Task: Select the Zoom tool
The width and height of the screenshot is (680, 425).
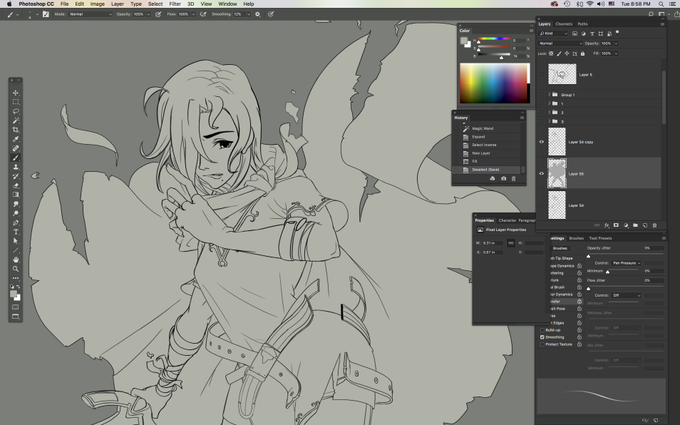Action: (x=16, y=269)
